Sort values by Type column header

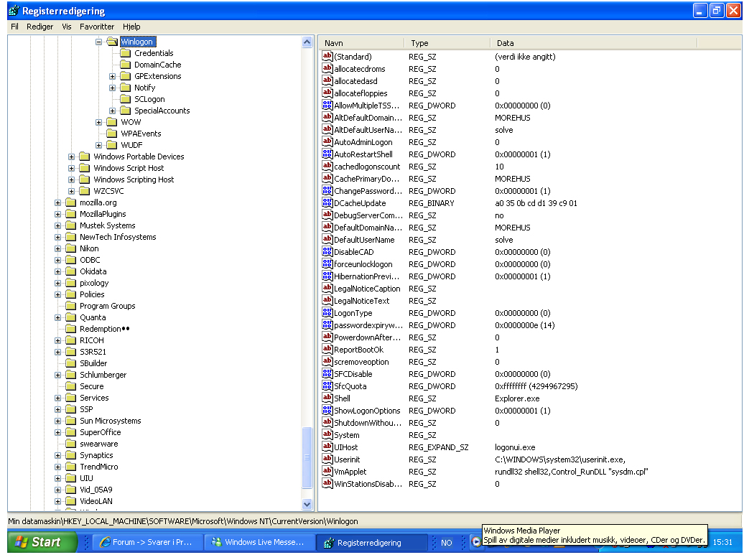447,42
